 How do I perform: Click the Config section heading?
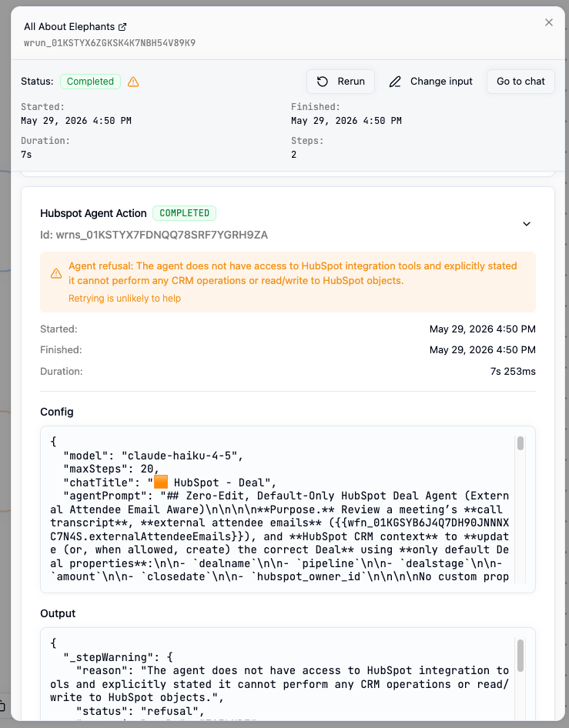57,412
